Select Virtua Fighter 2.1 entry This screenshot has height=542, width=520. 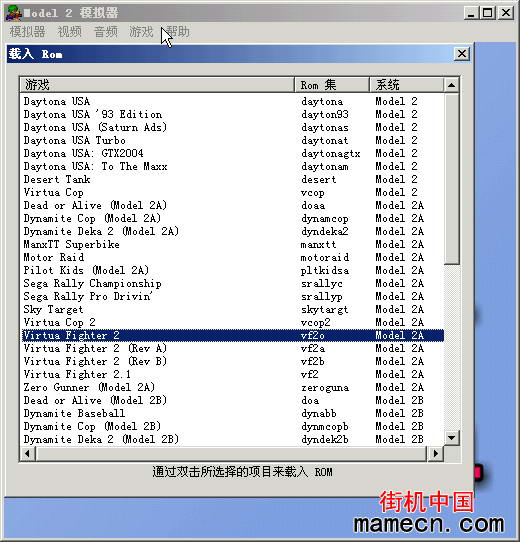tap(233, 374)
